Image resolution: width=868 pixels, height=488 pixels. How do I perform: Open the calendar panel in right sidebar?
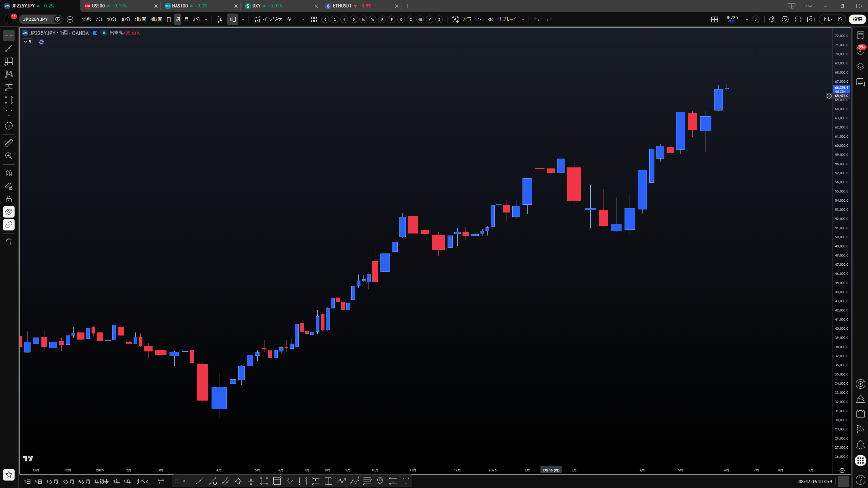(860, 414)
